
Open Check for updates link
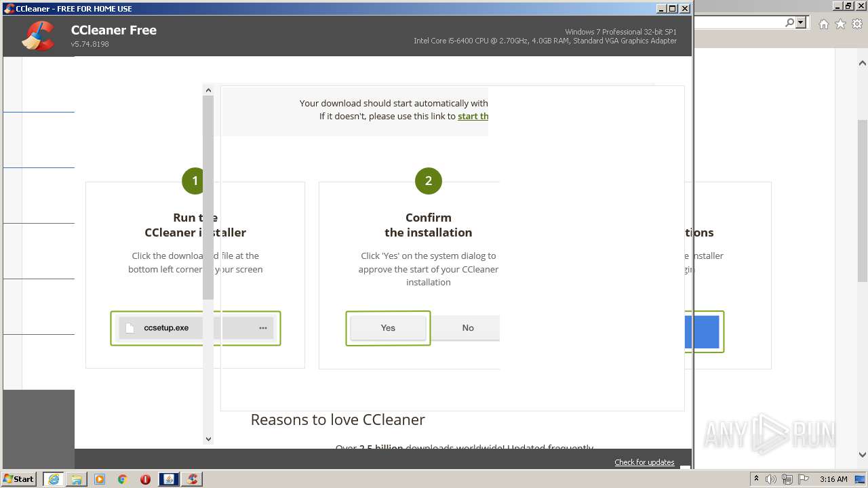pyautogui.click(x=644, y=462)
